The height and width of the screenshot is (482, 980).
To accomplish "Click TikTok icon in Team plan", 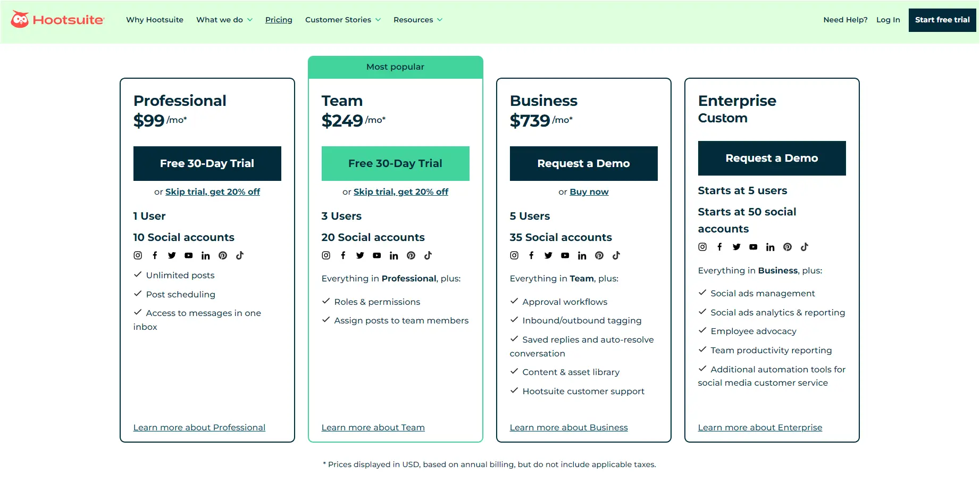I will [x=428, y=255].
